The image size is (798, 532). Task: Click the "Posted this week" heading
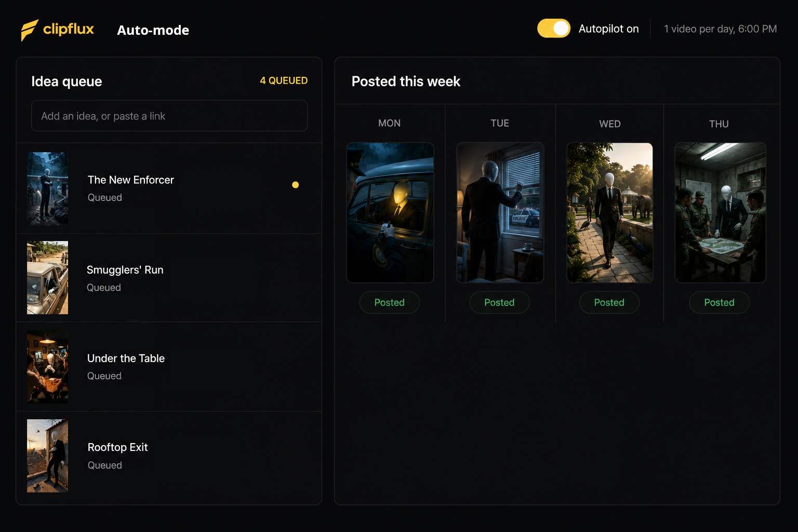pos(406,82)
